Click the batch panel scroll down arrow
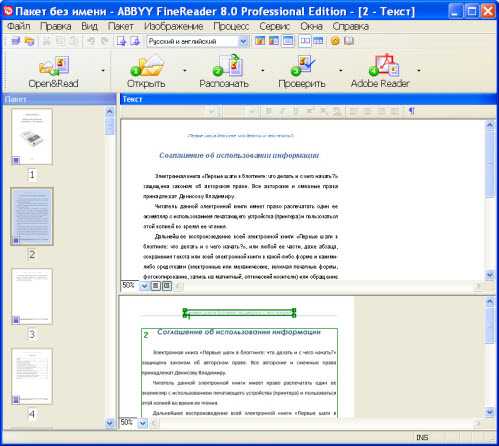Image resolution: width=499 pixels, height=446 pixels. 110,423
